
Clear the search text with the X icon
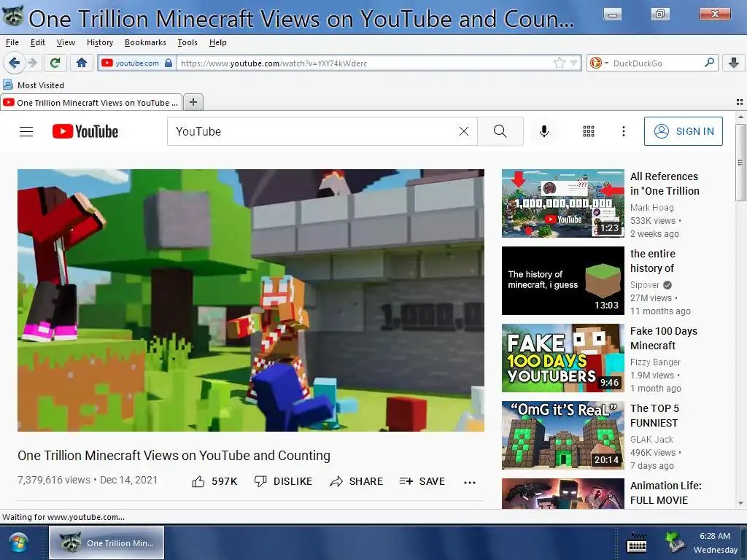click(x=463, y=131)
